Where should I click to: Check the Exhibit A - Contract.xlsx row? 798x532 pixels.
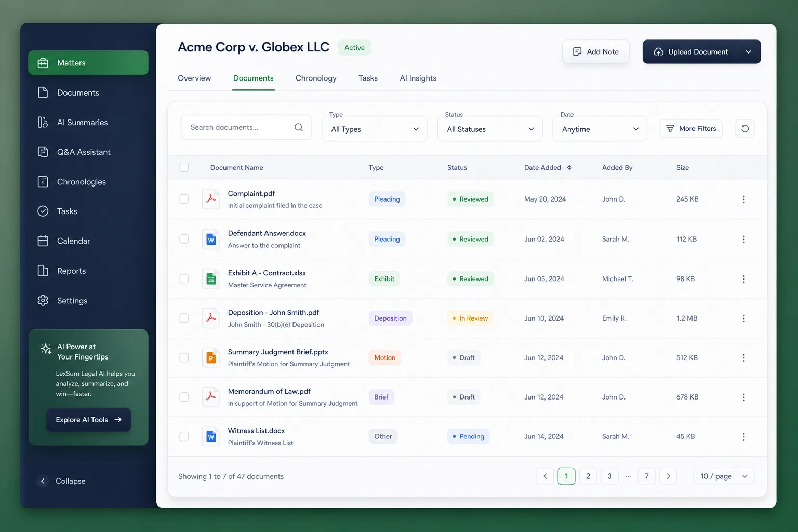(x=184, y=278)
